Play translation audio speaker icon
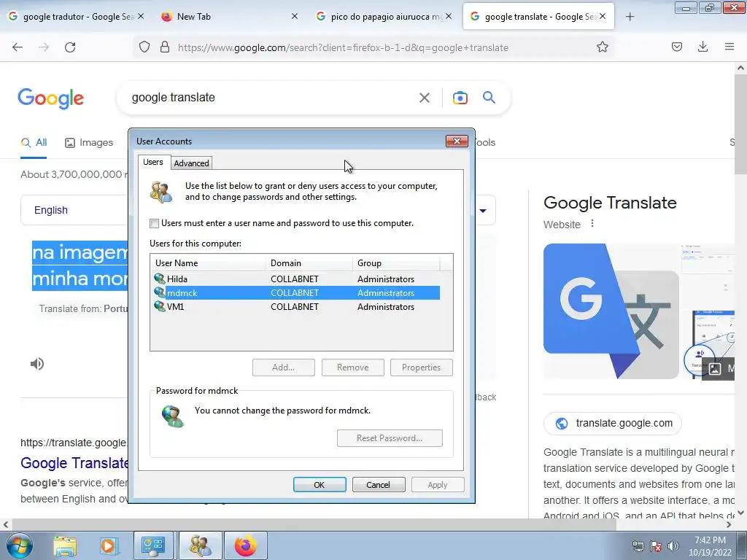The image size is (747, 560). [x=37, y=364]
